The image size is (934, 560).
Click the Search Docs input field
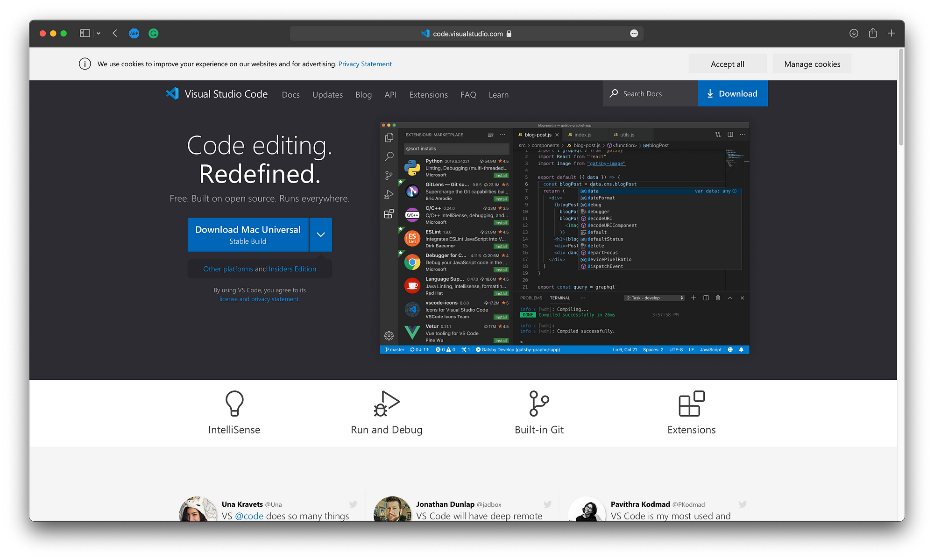coord(656,94)
